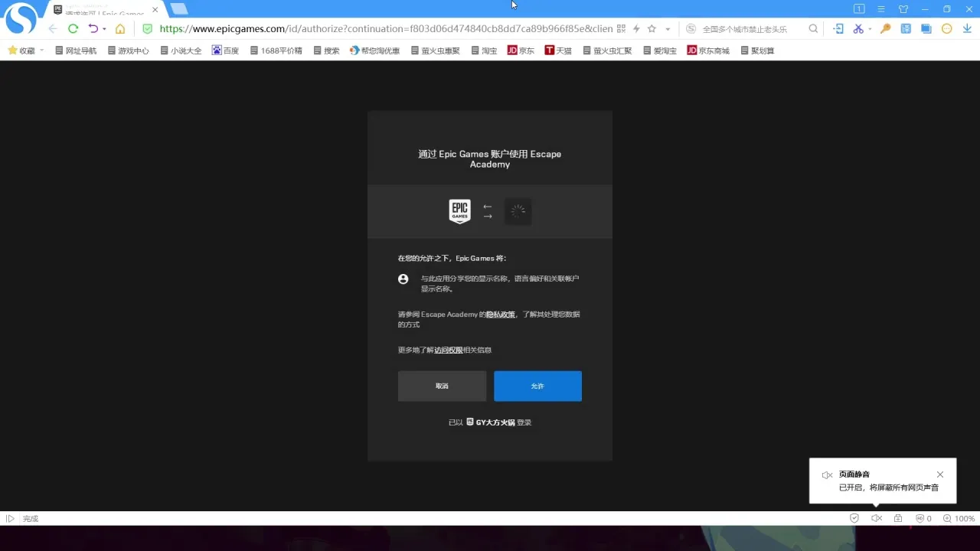The width and height of the screenshot is (980, 551).
Task: Click the translate page icon in toolbar
Action: pyautogui.click(x=906, y=29)
